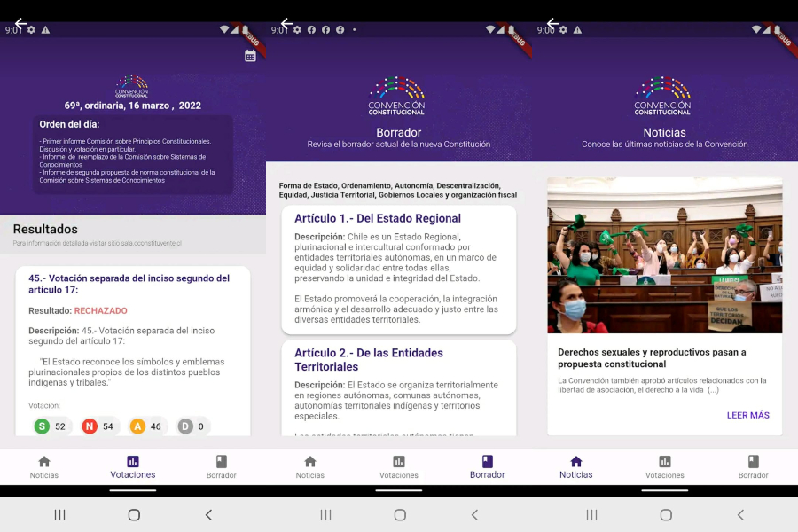Tap the back arrow above the Borrador header
The width and height of the screenshot is (798, 532).
click(x=286, y=23)
